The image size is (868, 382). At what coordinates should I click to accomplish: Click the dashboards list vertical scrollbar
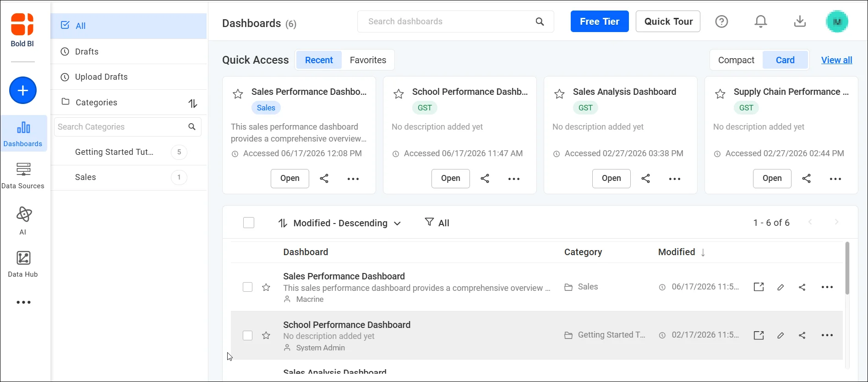point(847,268)
